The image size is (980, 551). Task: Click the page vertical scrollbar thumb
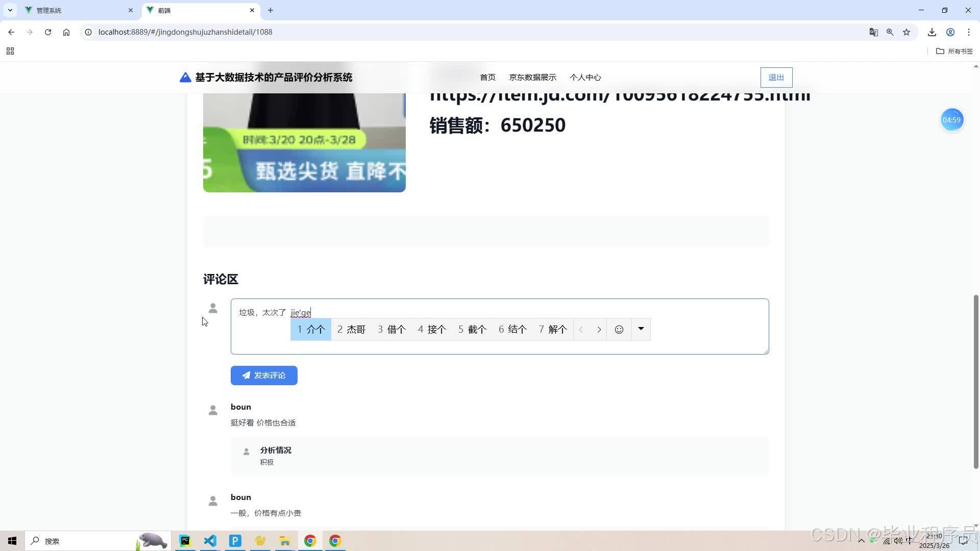pyautogui.click(x=976, y=382)
